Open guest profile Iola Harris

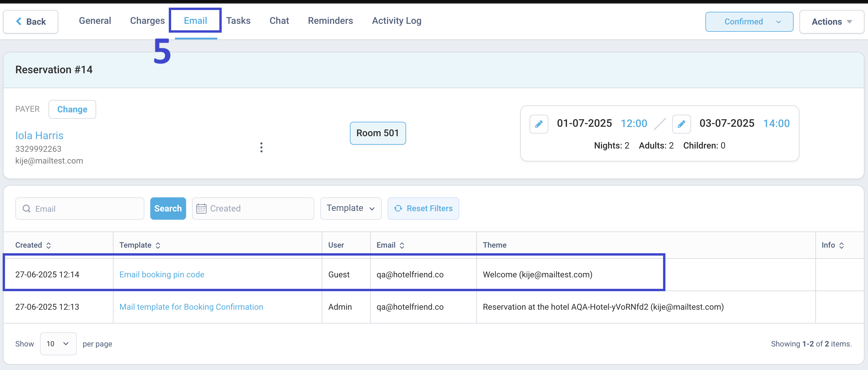[39, 136]
